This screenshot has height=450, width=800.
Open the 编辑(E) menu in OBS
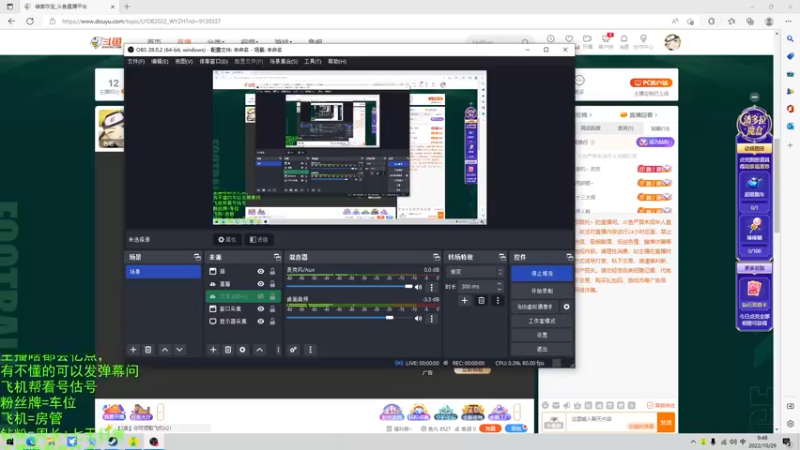[159, 61]
